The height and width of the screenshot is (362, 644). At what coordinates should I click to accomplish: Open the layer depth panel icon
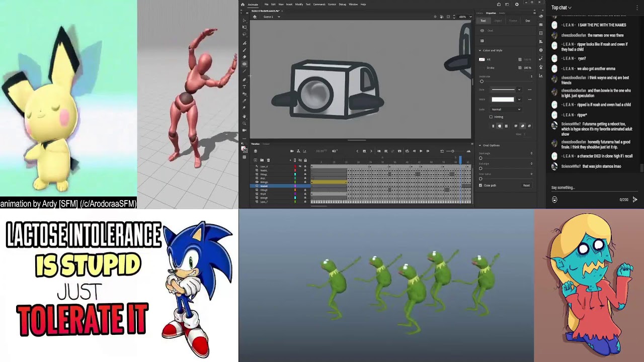304,151
